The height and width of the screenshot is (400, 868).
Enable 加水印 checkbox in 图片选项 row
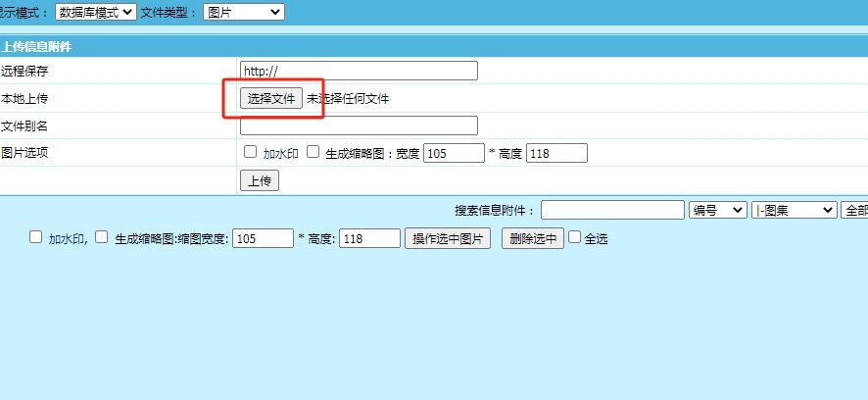250,152
